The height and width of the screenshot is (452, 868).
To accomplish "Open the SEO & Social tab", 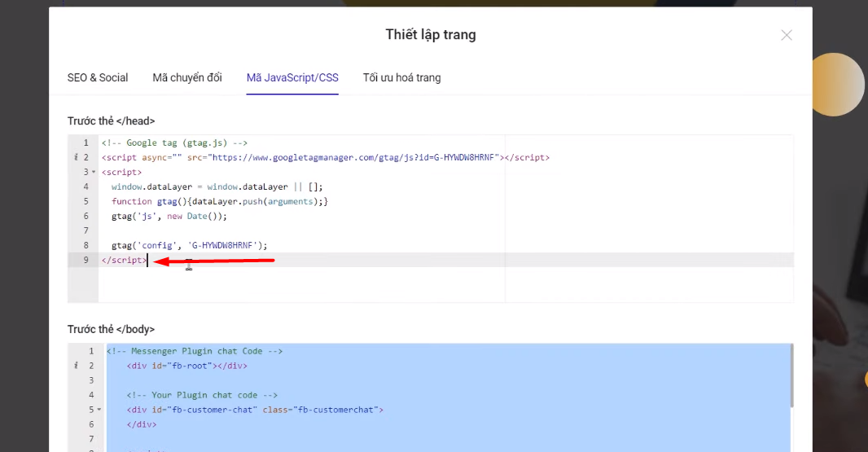I will (x=98, y=78).
